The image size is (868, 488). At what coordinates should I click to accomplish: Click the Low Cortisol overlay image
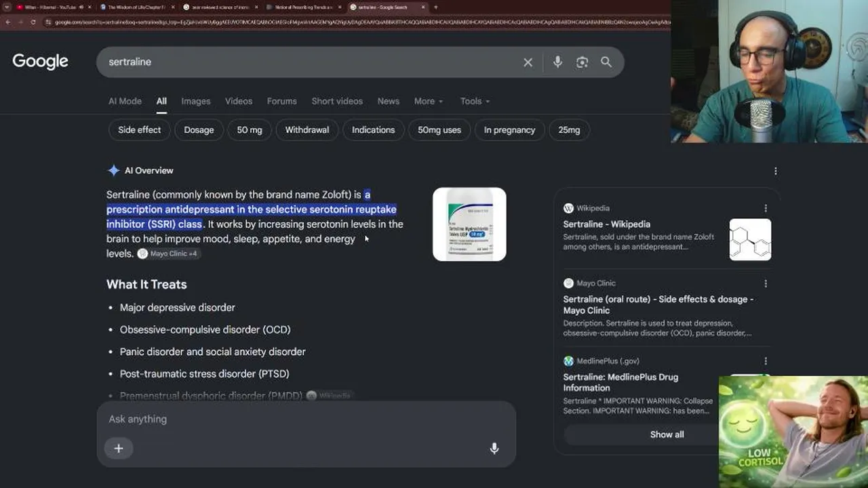[793, 432]
